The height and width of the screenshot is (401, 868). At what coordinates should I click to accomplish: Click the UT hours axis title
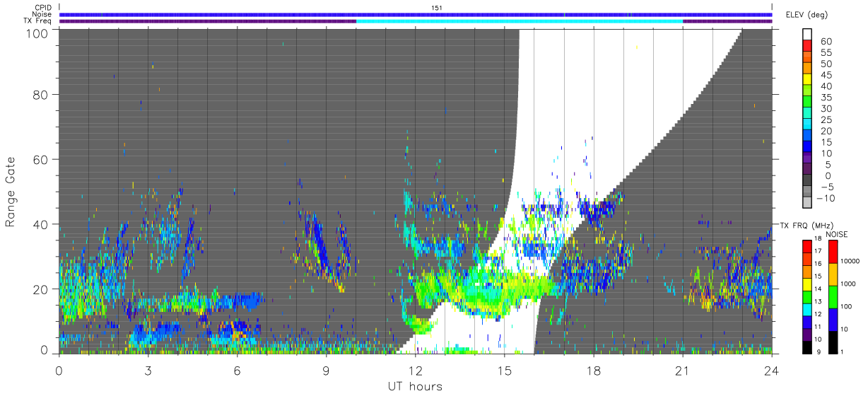414,386
